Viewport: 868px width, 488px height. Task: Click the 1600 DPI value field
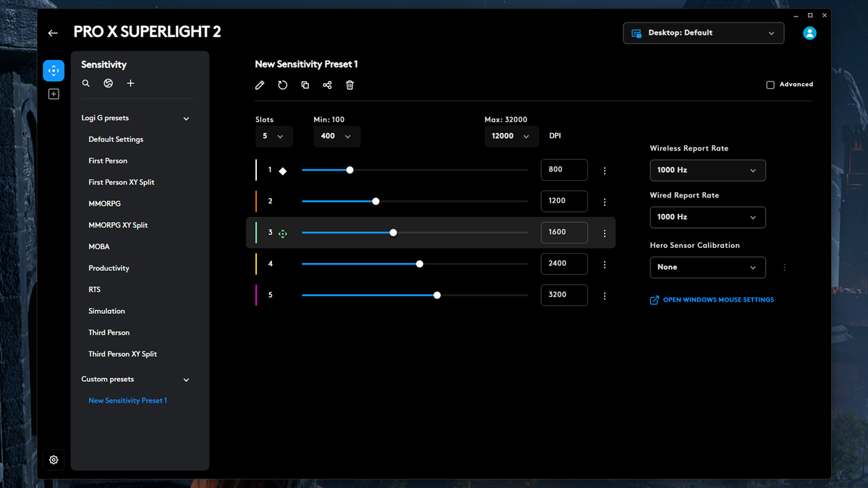click(x=564, y=233)
